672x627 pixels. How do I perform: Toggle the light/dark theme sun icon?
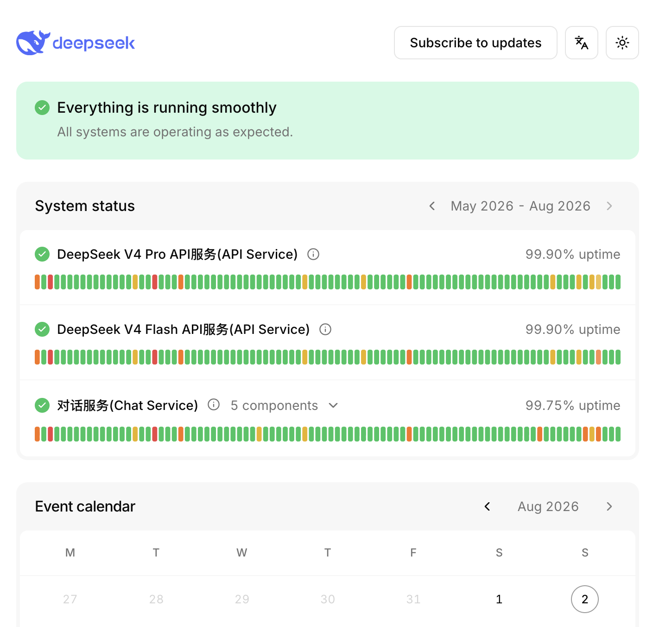(x=622, y=43)
